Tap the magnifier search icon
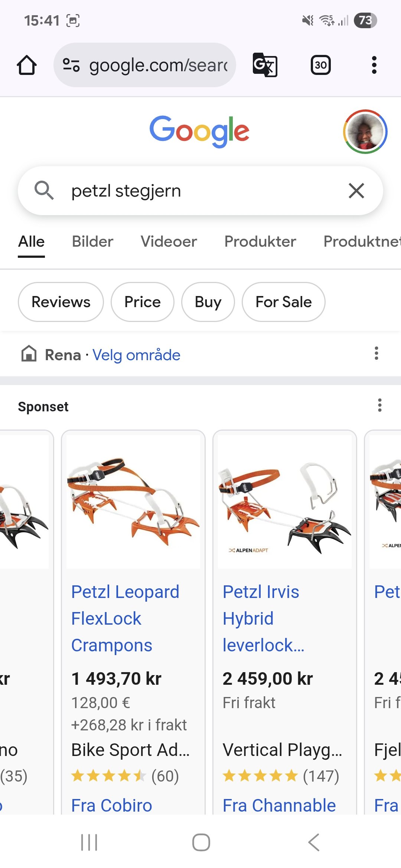 pyautogui.click(x=44, y=191)
